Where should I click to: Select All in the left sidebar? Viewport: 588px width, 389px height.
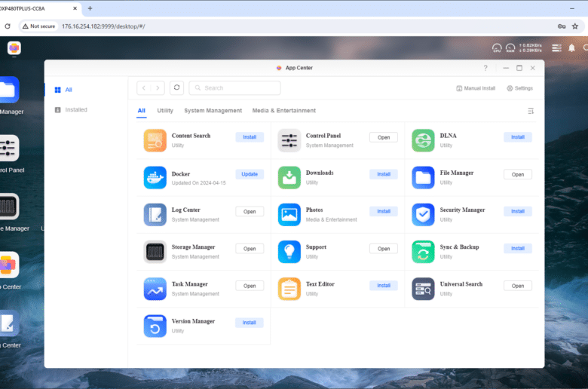(x=86, y=90)
